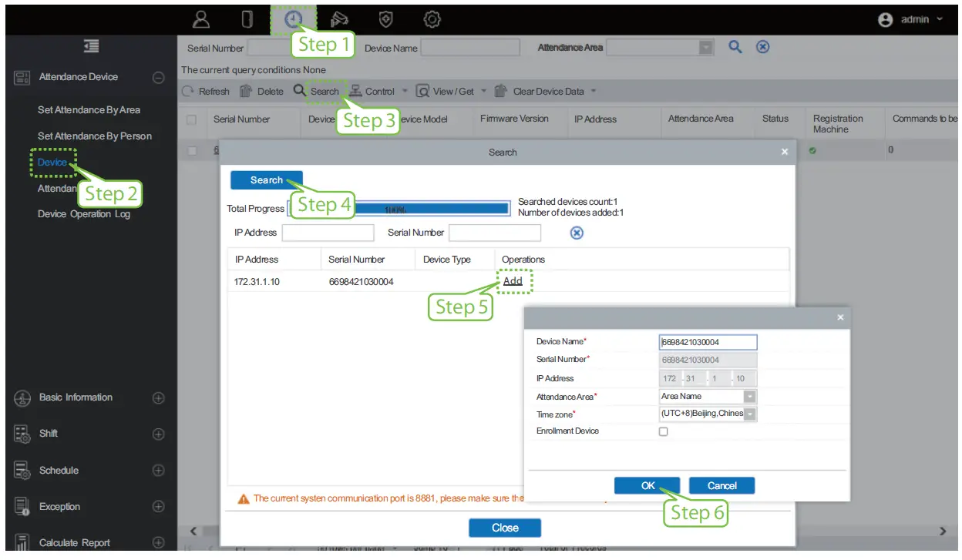Open the View / Get toolbar menu
The width and height of the screenshot is (962, 560).
(451, 91)
